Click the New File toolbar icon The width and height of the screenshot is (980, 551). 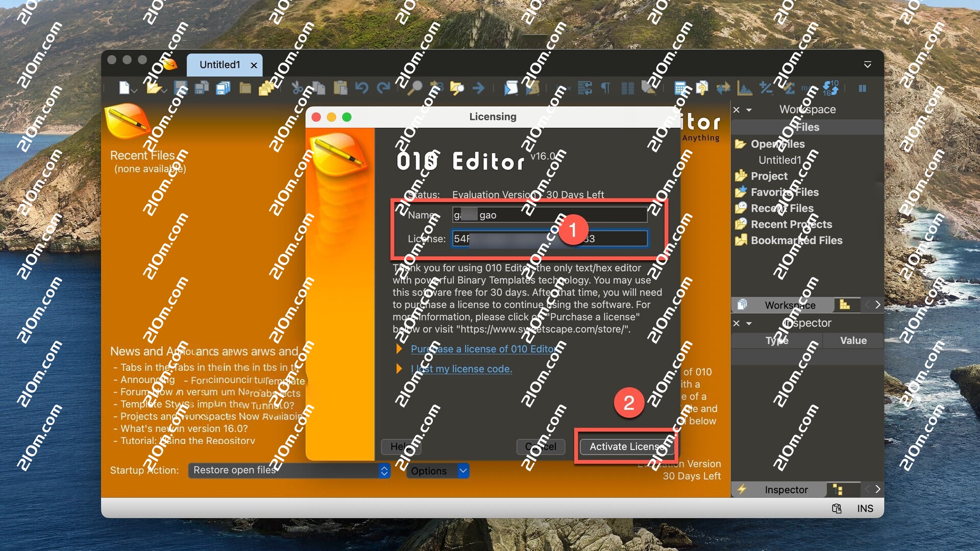pyautogui.click(x=124, y=88)
